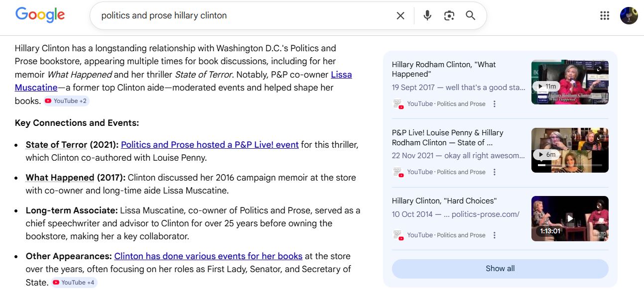Clear the search box text
The image size is (644, 290).
click(400, 15)
